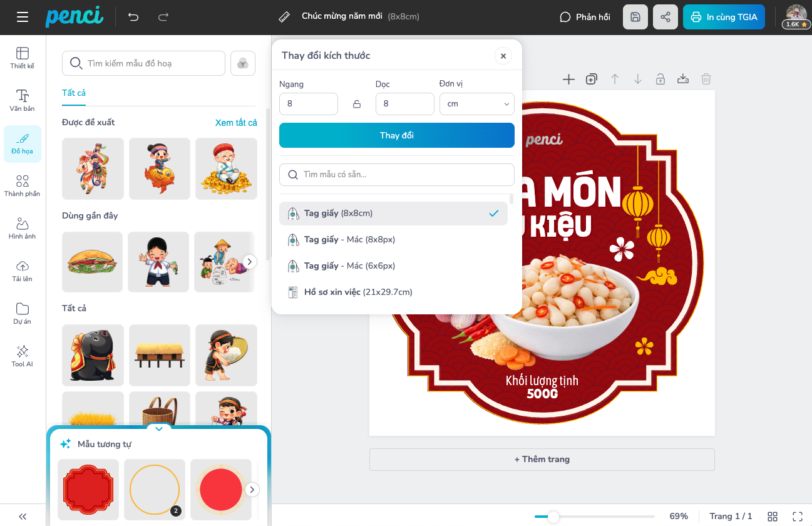Toggle the fullscreen icon
Screen dimensions: 812x526
798,516
